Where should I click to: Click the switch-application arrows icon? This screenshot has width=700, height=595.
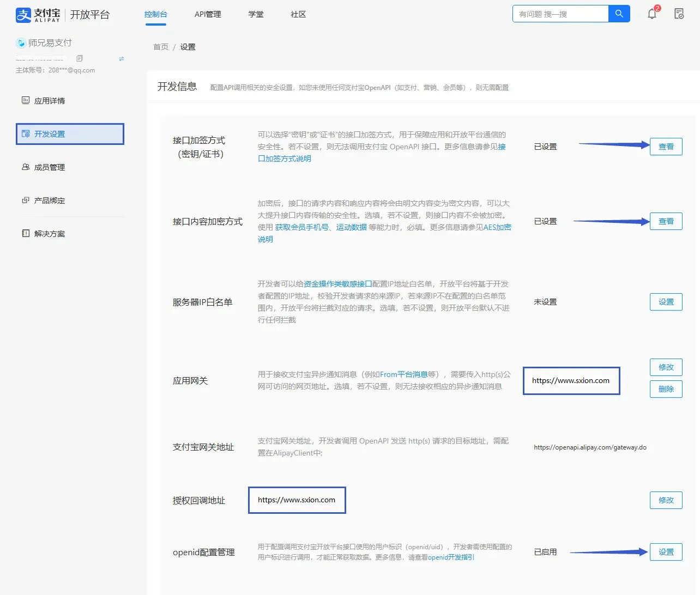click(x=121, y=59)
